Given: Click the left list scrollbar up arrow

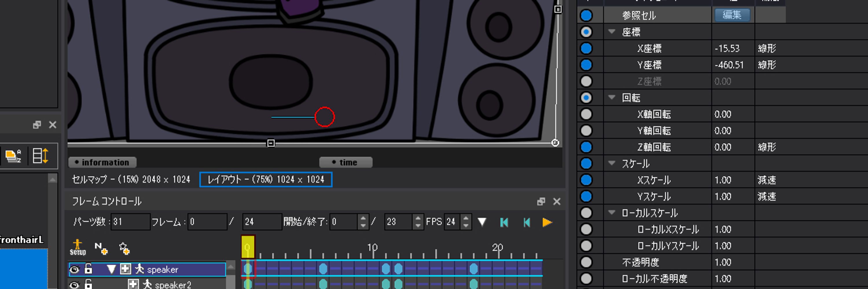Looking at the screenshot, I should click(x=53, y=180).
